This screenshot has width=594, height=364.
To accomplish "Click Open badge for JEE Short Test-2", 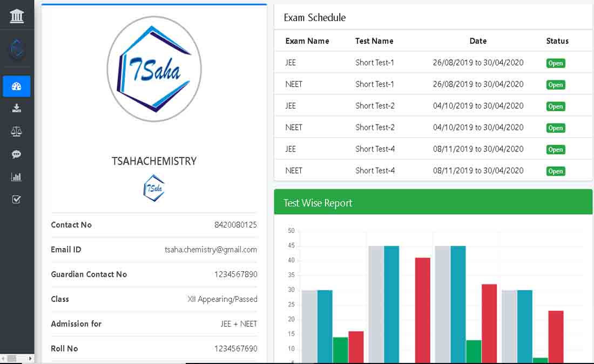I will (555, 106).
